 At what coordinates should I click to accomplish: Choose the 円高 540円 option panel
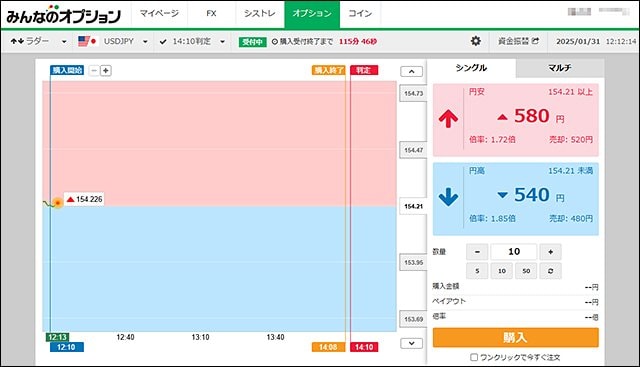tap(516, 199)
